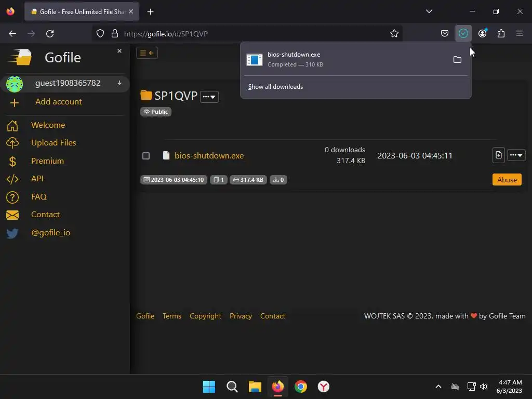Expand the list all tabs chevron
This screenshot has height=399, width=532.
429,11
